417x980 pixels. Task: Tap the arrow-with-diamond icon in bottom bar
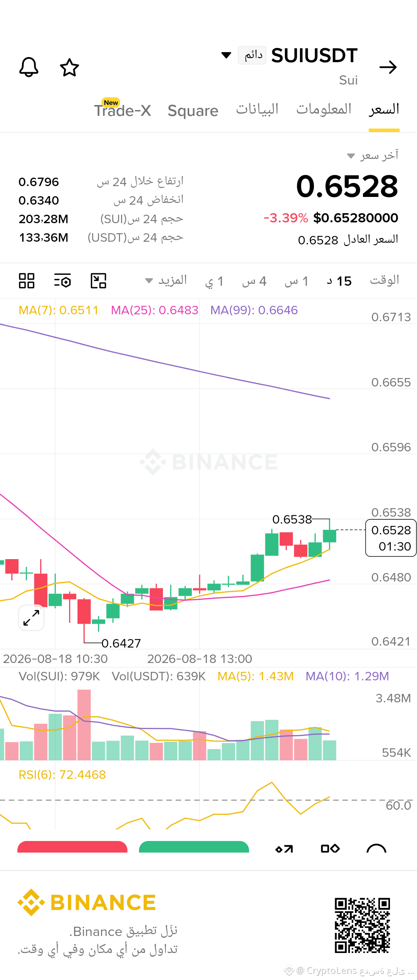coord(284,848)
